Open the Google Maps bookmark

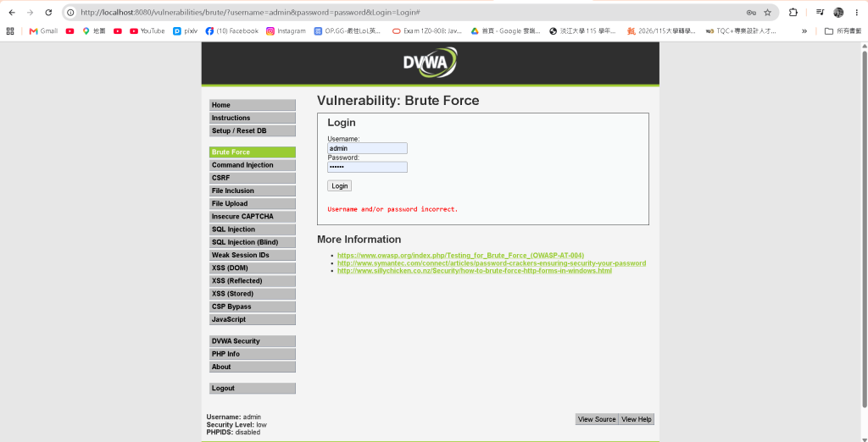click(x=93, y=31)
